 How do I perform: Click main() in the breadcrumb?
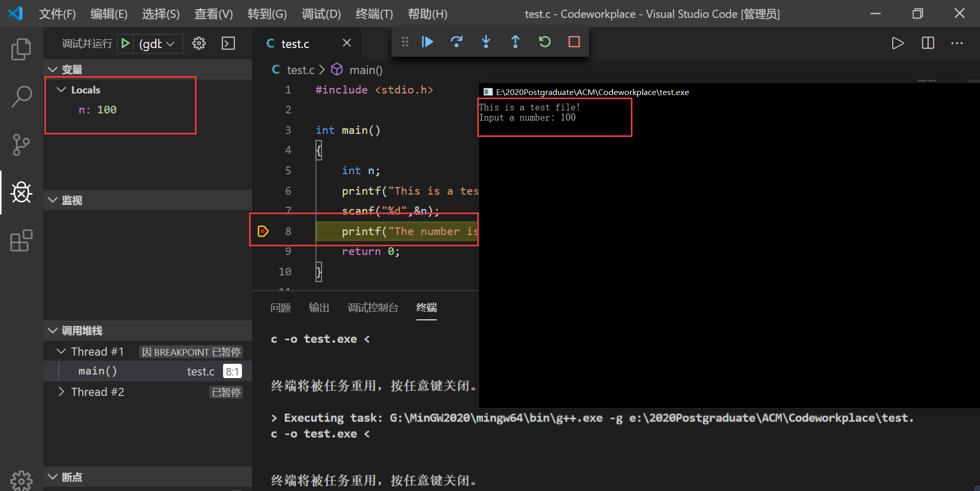click(x=365, y=70)
